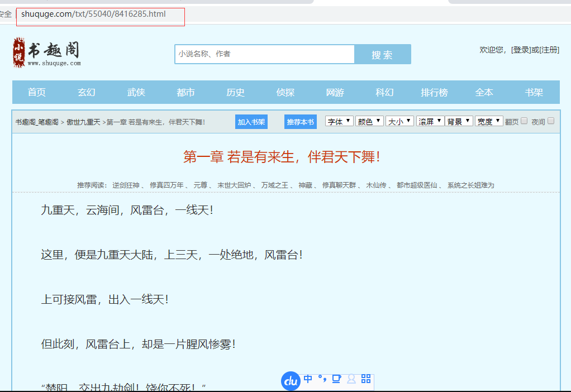Open recommended novel 修真聊天群
The height and width of the screenshot is (392, 571).
339,185
